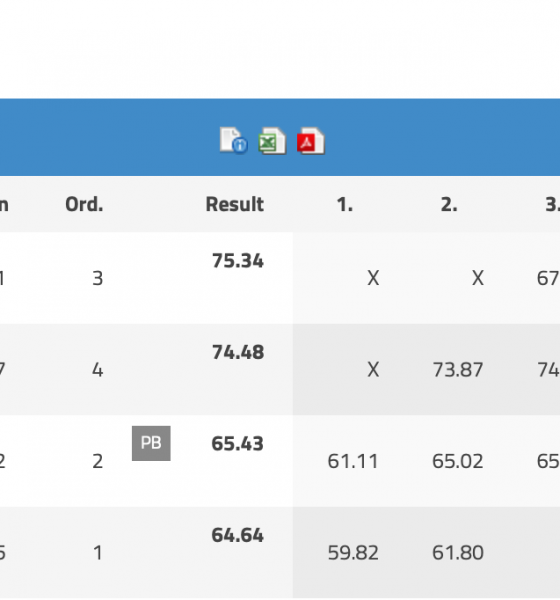
Task: Select the 75.34 result value
Action: [x=238, y=261]
